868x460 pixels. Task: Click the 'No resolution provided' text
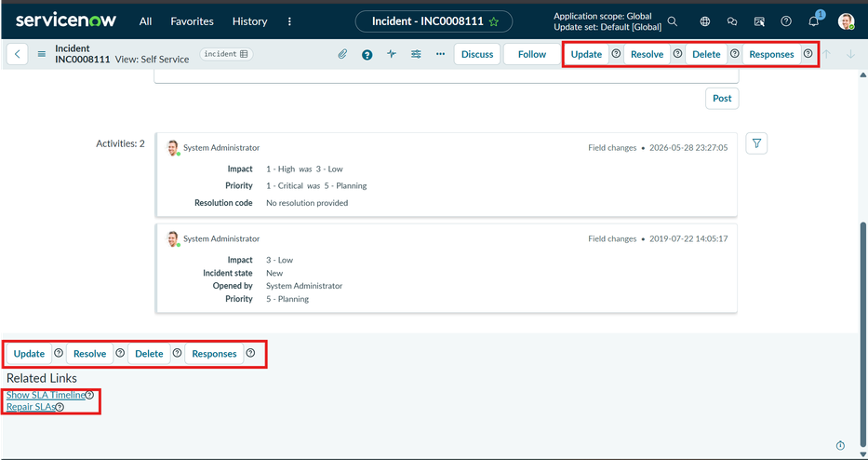(x=307, y=203)
